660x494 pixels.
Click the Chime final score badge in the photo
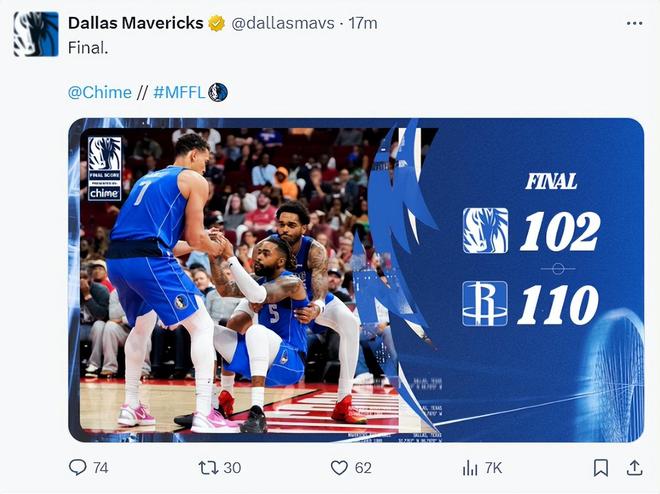[x=104, y=168]
